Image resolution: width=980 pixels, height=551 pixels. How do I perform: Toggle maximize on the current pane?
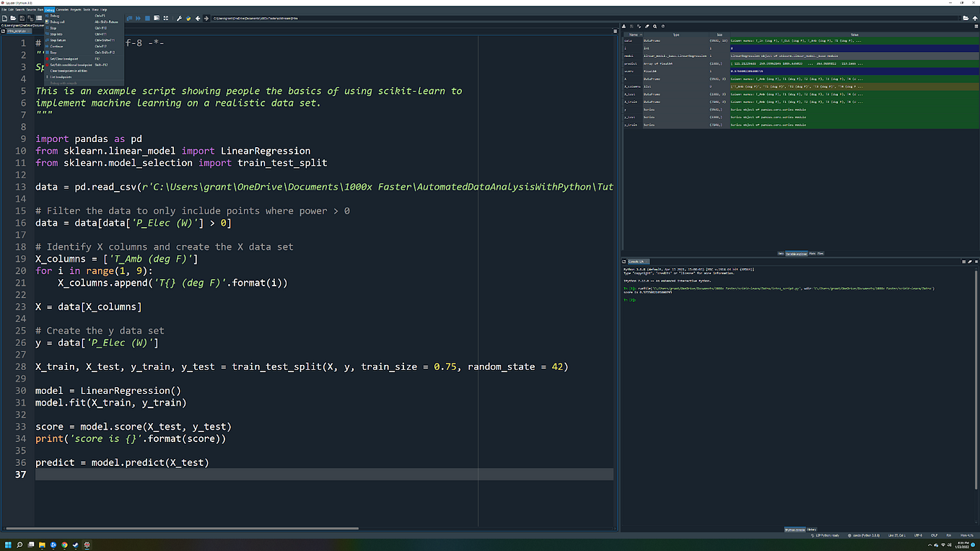[x=157, y=18]
